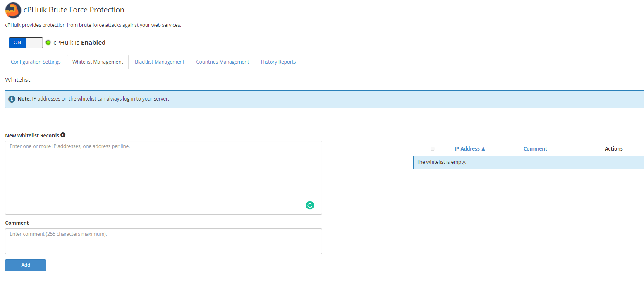Toggle the cPHulk ON switch
This screenshot has height=285, width=644.
coord(26,43)
